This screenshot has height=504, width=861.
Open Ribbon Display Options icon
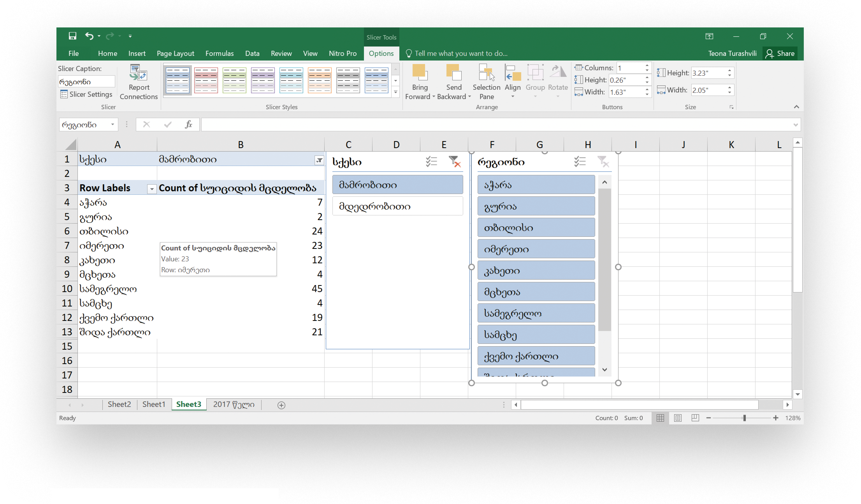click(x=709, y=36)
